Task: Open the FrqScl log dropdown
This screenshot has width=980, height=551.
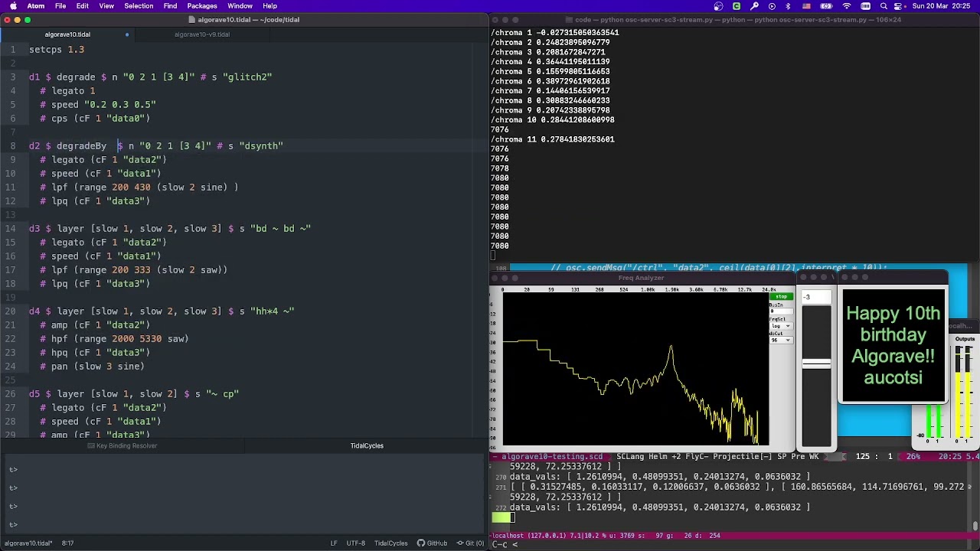Action: pyautogui.click(x=781, y=326)
